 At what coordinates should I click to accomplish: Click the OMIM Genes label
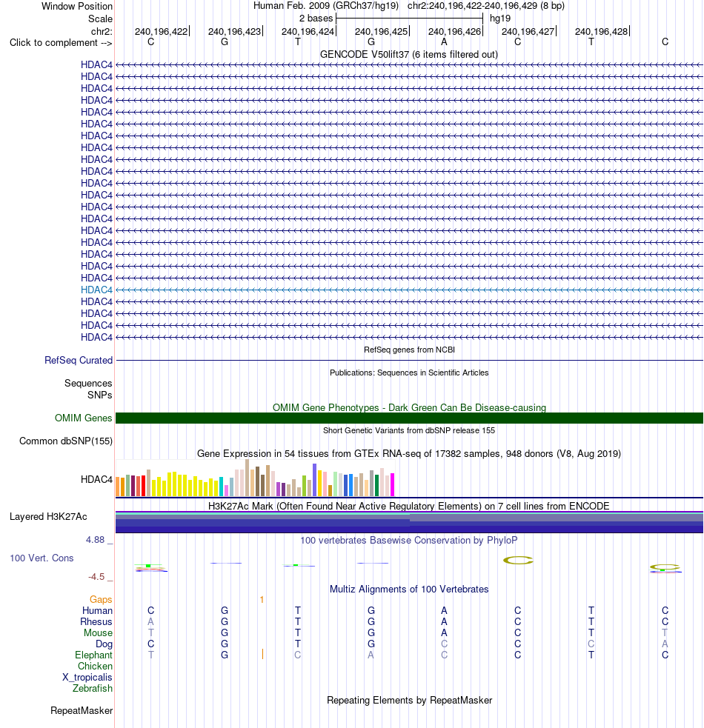click(x=83, y=418)
